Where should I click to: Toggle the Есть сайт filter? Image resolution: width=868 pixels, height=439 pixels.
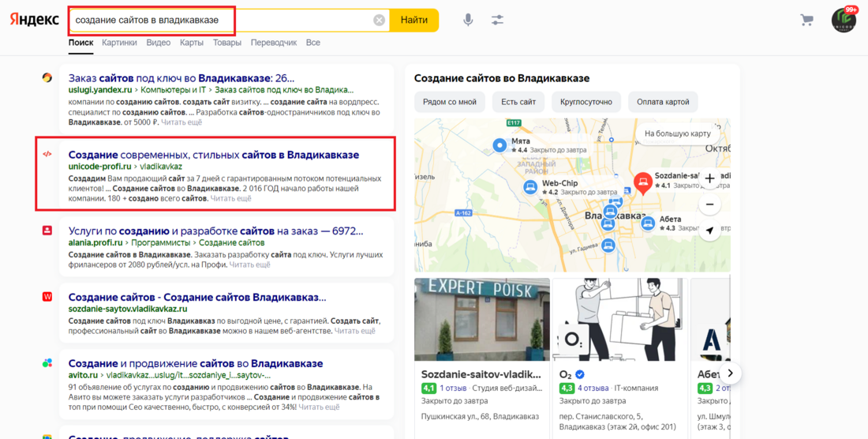pyautogui.click(x=518, y=102)
